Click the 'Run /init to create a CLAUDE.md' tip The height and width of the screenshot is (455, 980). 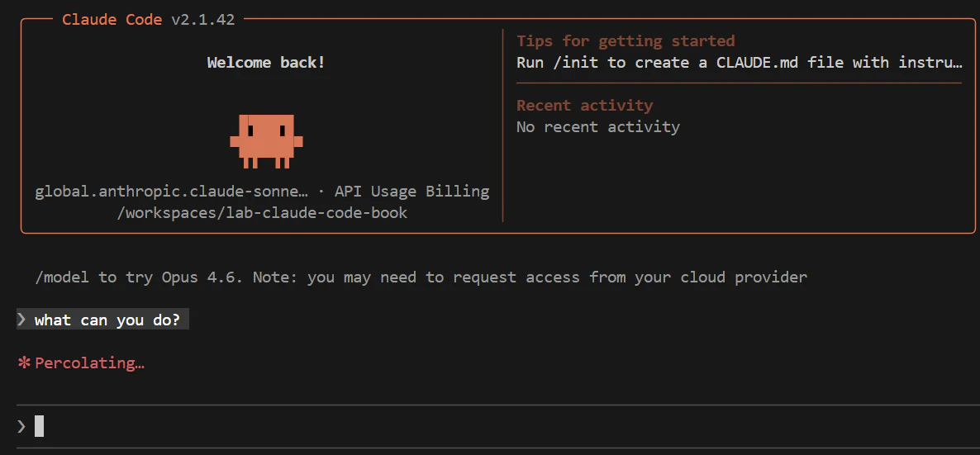pos(740,63)
